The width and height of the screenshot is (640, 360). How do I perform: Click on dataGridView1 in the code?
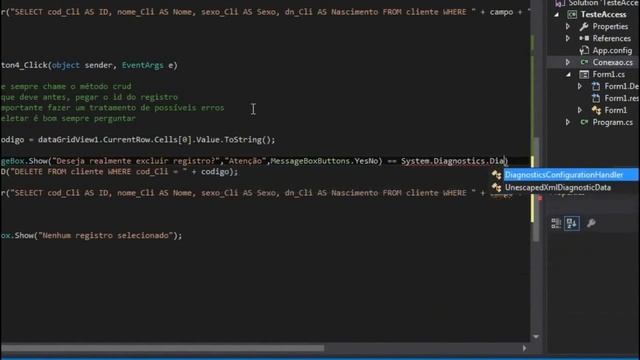coord(68,140)
